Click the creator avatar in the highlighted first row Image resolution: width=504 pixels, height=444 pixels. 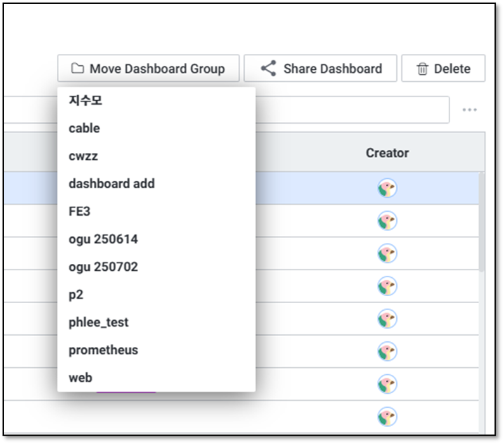(x=387, y=188)
